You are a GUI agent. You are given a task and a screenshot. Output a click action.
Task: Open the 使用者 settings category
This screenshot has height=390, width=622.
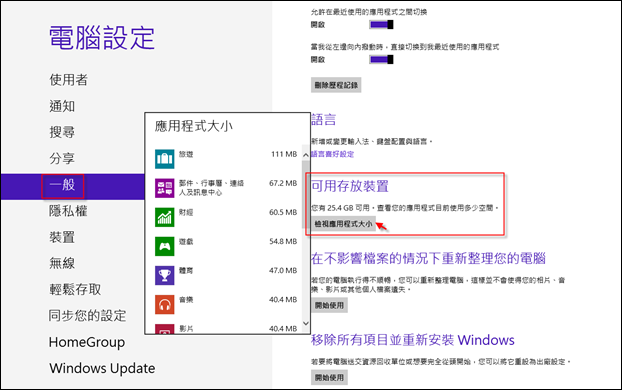[68, 80]
